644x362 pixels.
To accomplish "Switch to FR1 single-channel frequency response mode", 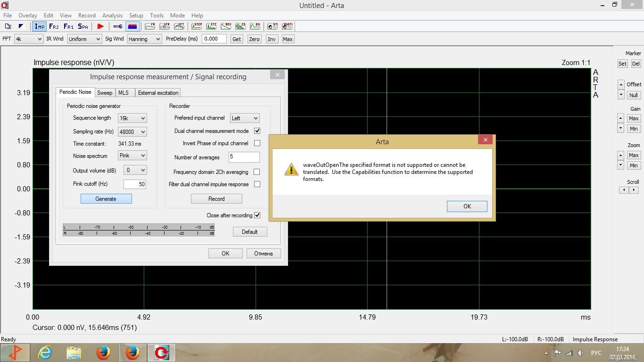I will pos(68,26).
